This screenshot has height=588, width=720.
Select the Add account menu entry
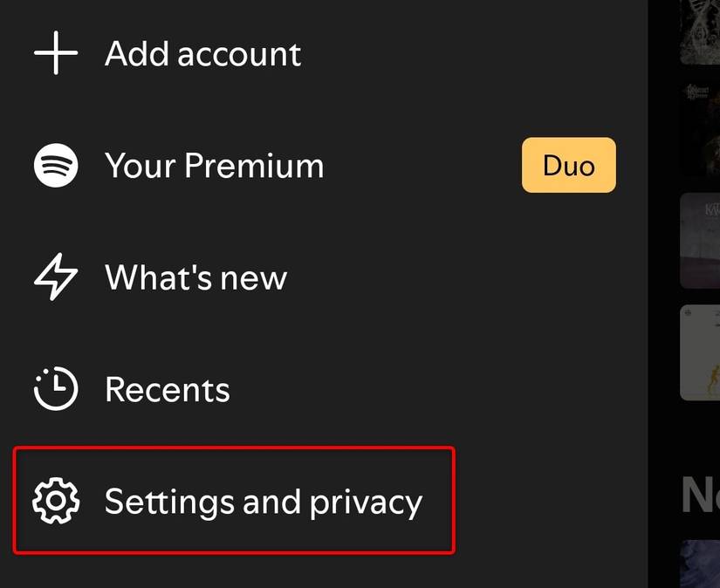click(x=202, y=53)
